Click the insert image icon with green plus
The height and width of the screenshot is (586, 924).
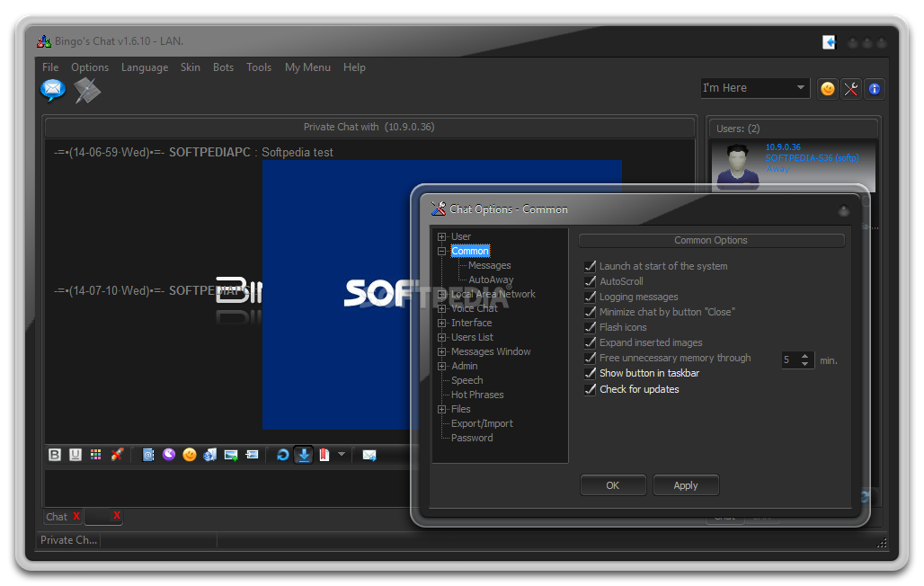tap(231, 455)
